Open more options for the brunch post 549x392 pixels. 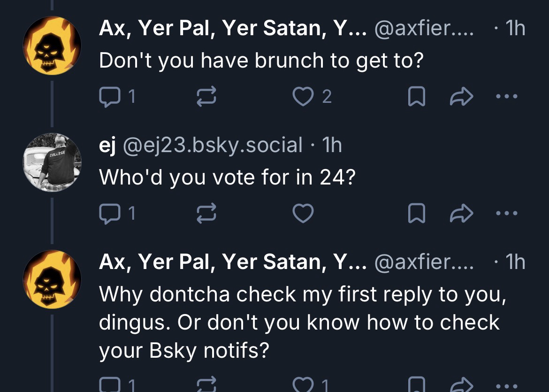pyautogui.click(x=507, y=97)
